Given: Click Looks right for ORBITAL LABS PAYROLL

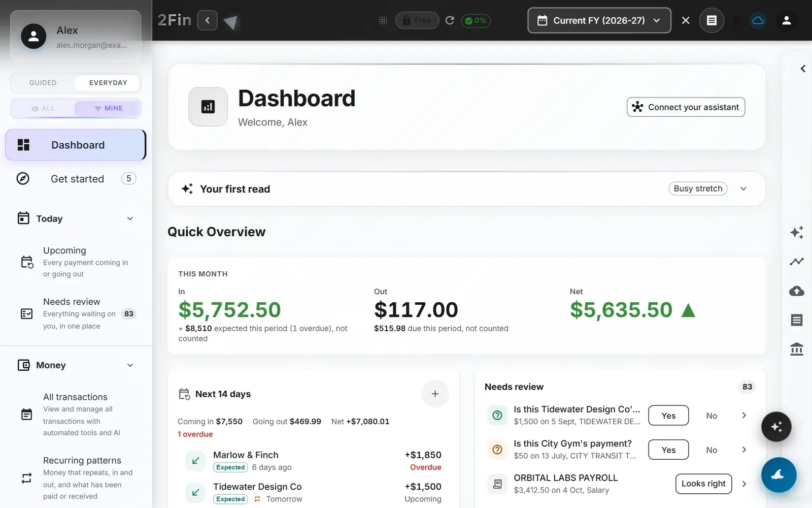Looking at the screenshot, I should pyautogui.click(x=703, y=484).
